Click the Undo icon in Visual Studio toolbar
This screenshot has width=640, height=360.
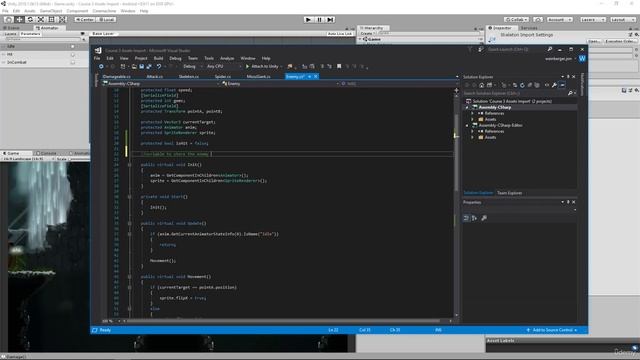click(159, 67)
